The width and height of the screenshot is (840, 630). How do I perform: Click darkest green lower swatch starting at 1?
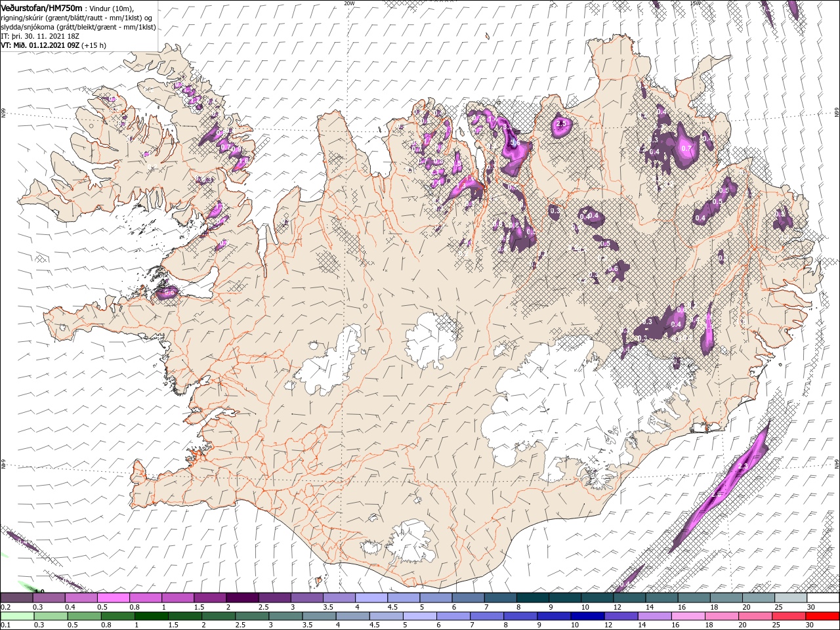(153, 616)
